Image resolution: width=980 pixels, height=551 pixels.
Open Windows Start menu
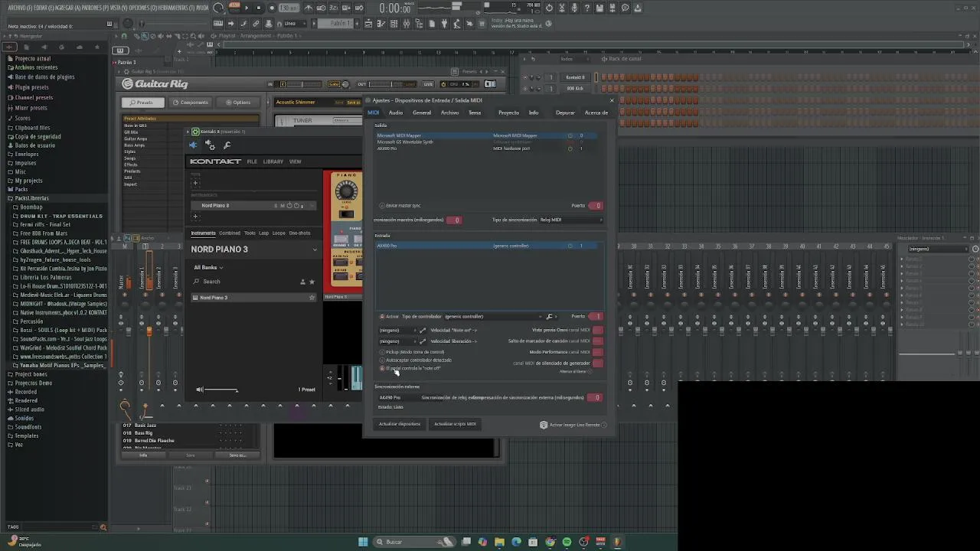click(x=363, y=542)
